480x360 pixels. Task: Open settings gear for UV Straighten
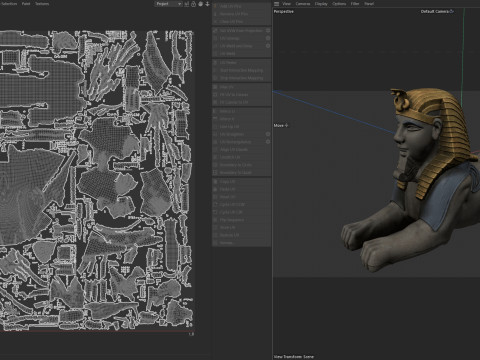click(268, 134)
